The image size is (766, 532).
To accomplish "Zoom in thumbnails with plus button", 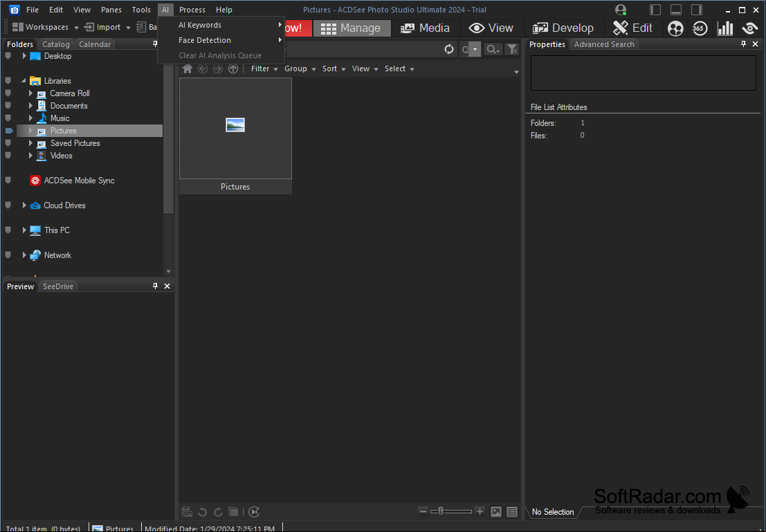I will [480, 511].
